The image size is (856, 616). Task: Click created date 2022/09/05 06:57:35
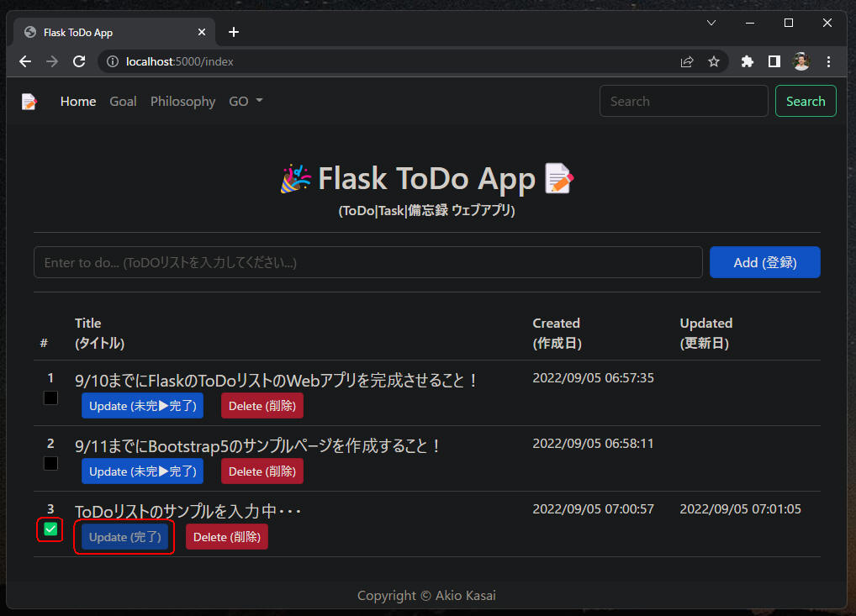point(594,378)
